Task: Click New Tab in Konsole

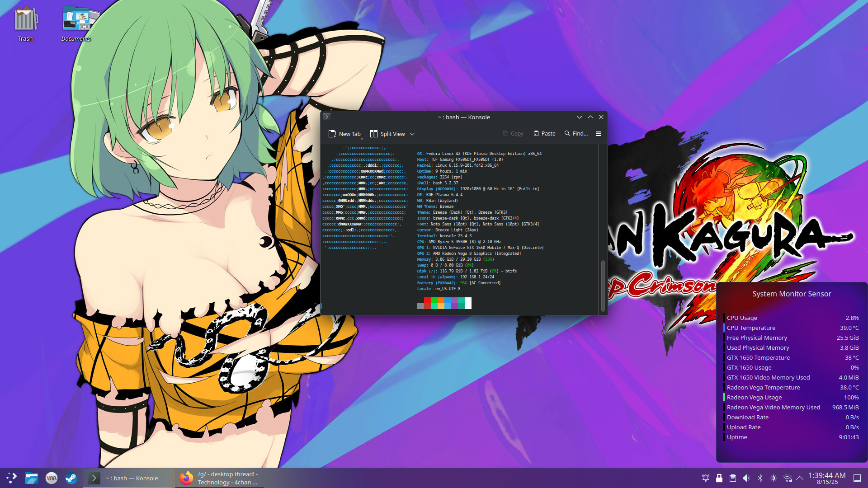Action: (344, 134)
